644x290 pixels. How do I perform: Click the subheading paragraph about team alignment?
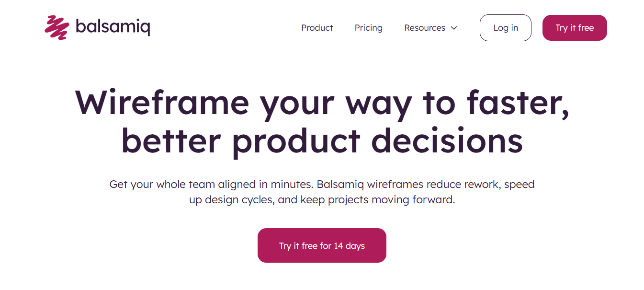tap(322, 191)
